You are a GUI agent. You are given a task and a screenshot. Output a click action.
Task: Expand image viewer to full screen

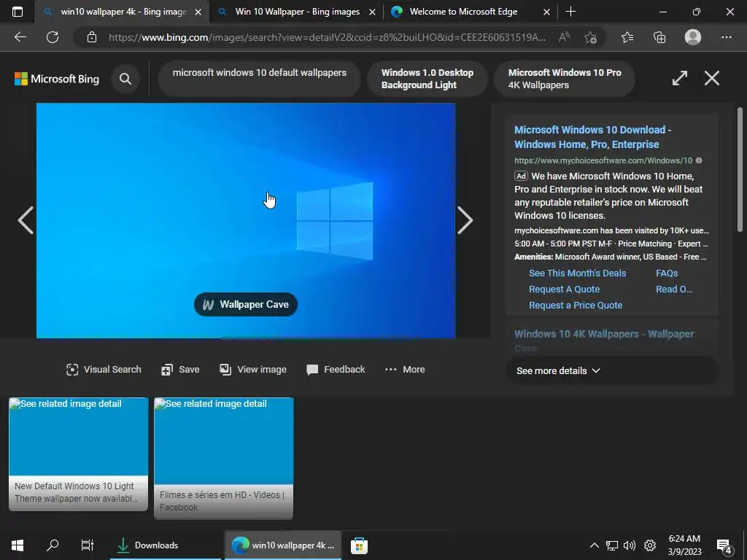(680, 78)
